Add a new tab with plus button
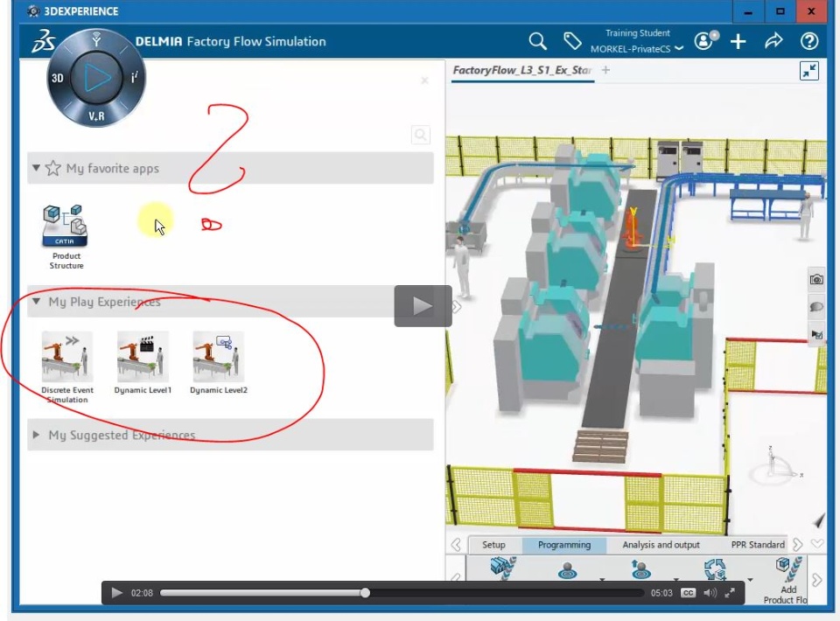840x621 pixels. click(605, 70)
